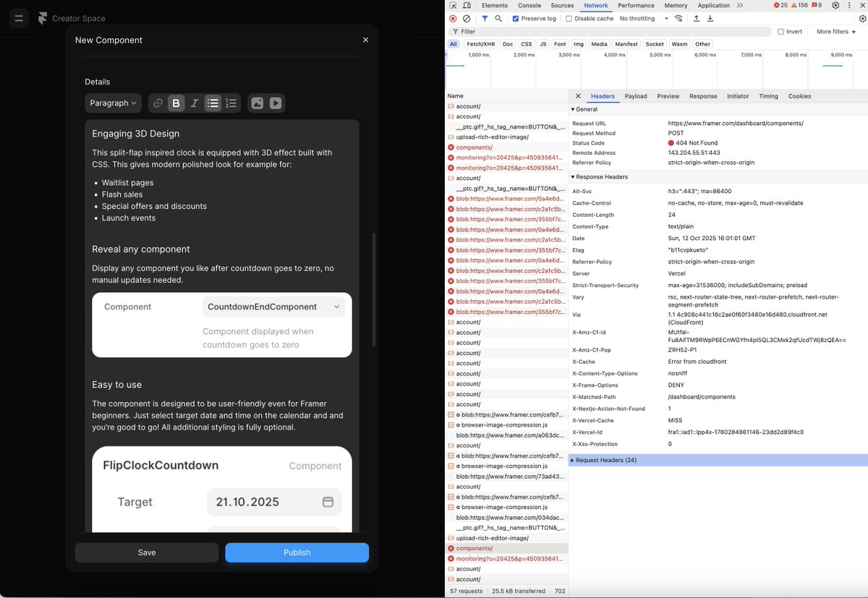The image size is (868, 598).
Task: Activate DevTools inspect element picker
Action: pyautogui.click(x=453, y=5)
